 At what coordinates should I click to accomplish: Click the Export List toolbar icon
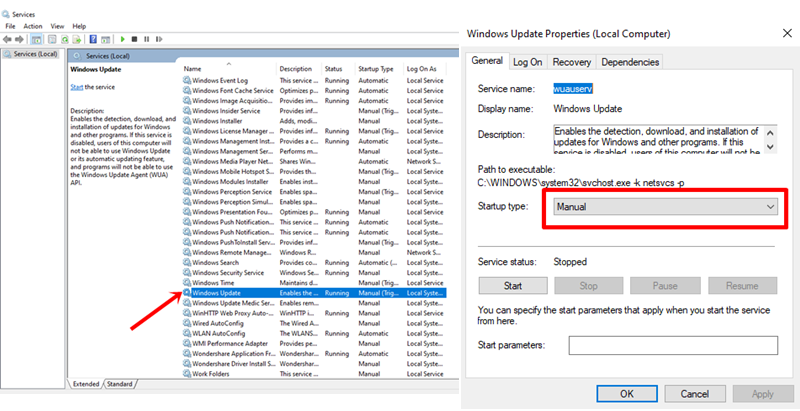pyautogui.click(x=77, y=39)
